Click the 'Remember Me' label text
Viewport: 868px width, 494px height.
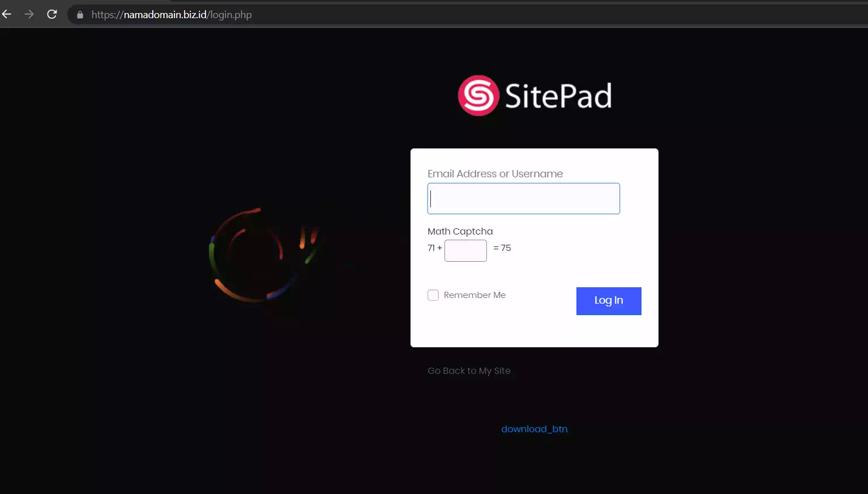tap(474, 295)
